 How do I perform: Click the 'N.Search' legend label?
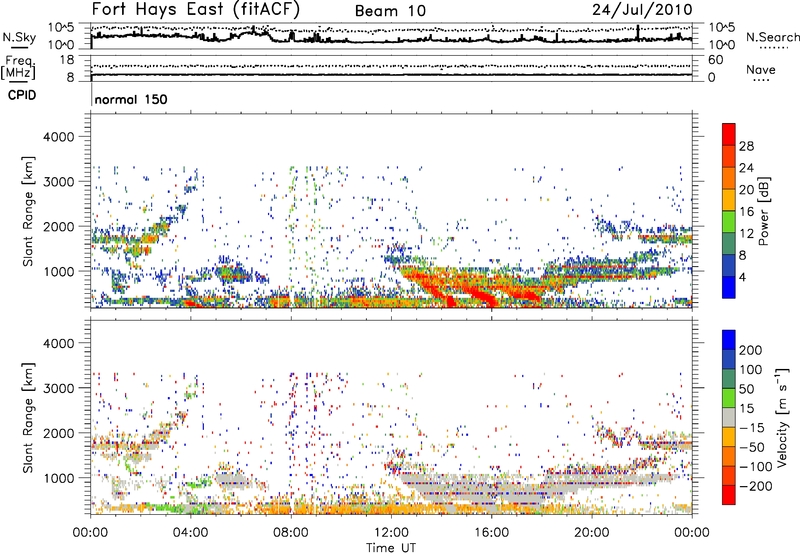coord(772,37)
